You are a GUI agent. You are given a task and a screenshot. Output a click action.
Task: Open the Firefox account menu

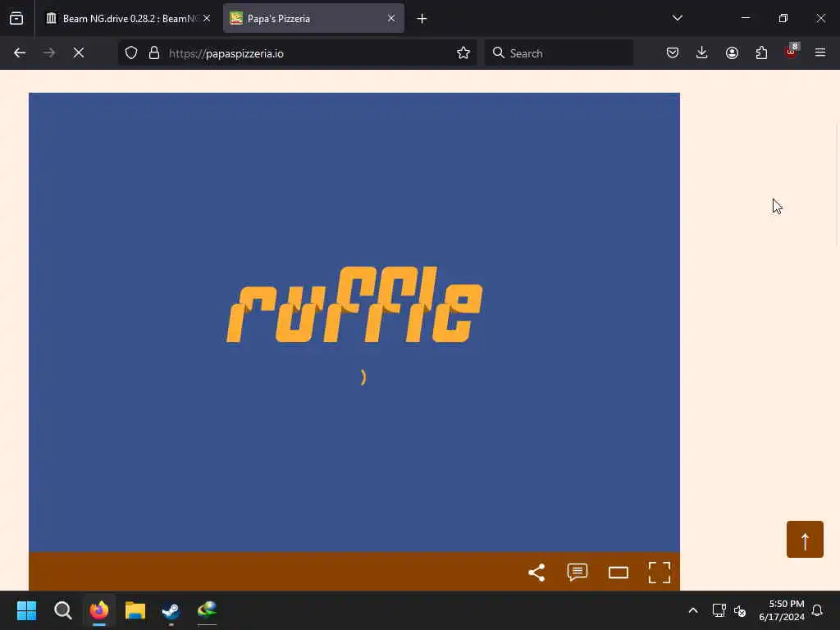click(732, 53)
